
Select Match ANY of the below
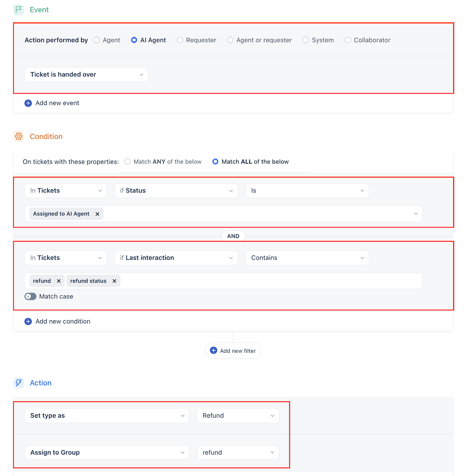coord(127,162)
